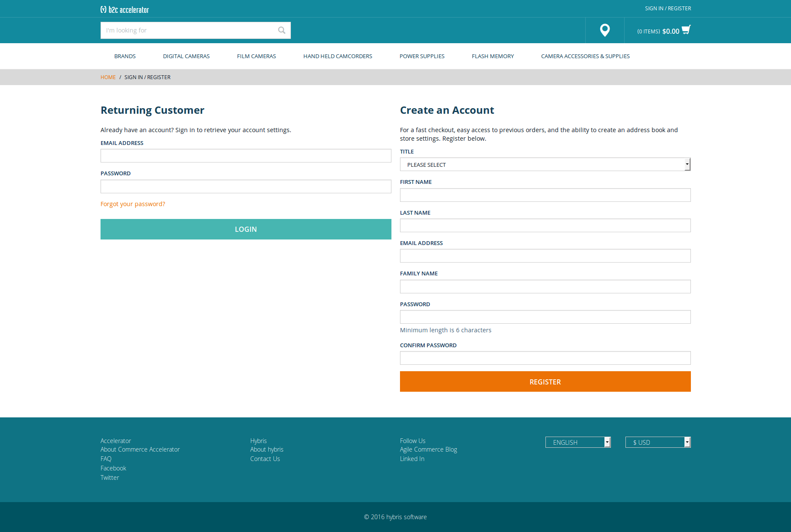Focus Create an Account password field

[545, 317]
